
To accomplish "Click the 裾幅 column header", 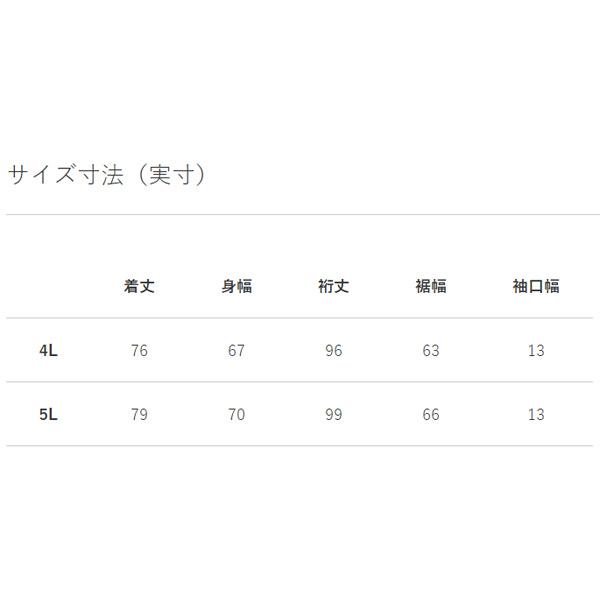I will (x=431, y=286).
